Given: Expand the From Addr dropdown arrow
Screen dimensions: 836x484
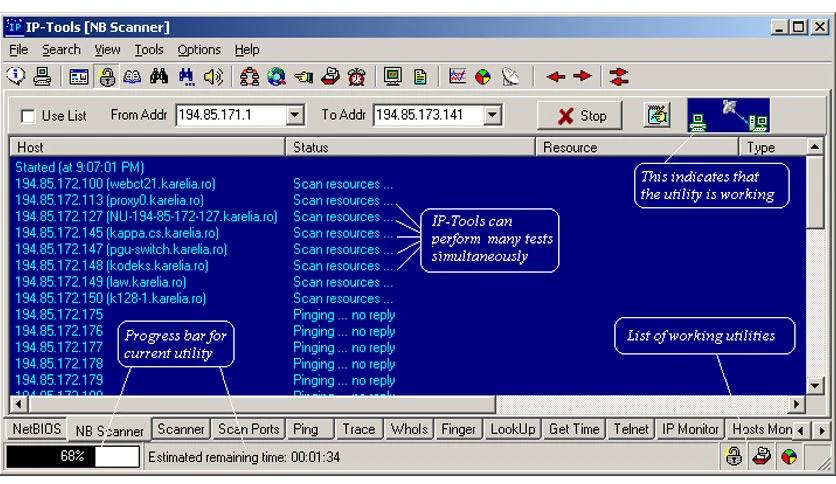Looking at the screenshot, I should [x=295, y=115].
